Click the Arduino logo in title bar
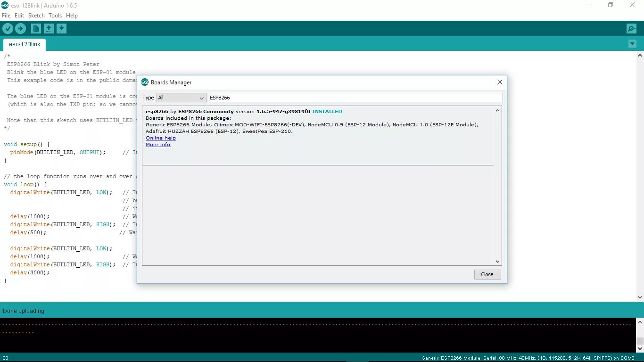This screenshot has width=644, height=362. click(x=5, y=5)
